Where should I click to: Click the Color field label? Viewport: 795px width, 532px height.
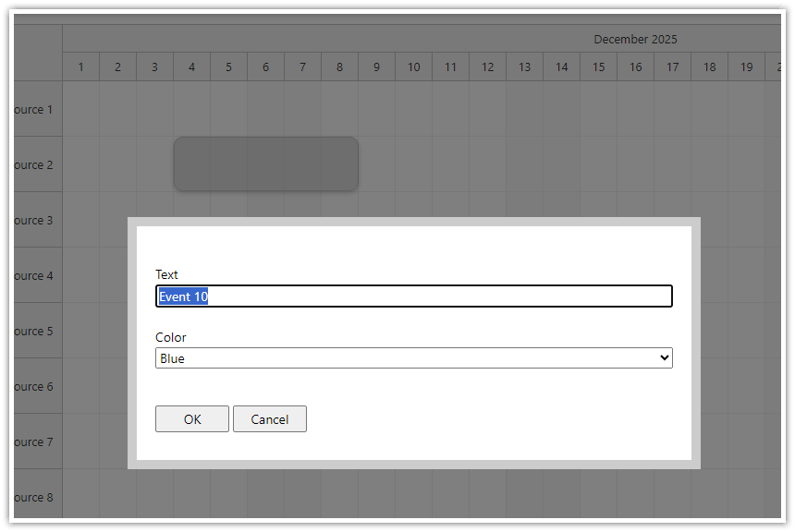(x=170, y=337)
